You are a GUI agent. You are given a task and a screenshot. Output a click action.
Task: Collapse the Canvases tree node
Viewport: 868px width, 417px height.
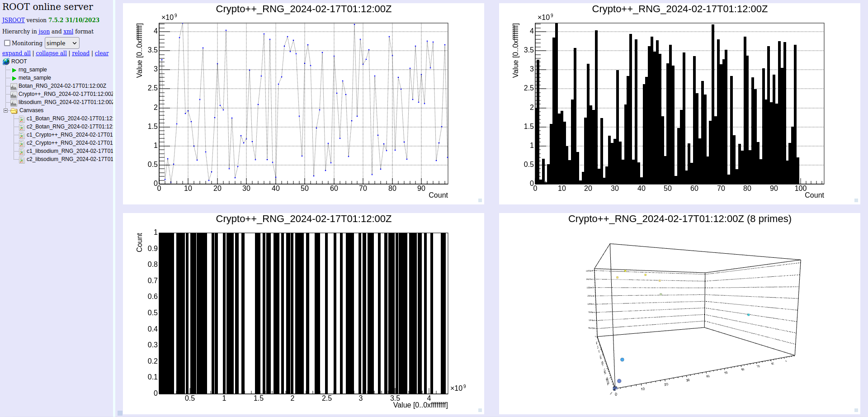coord(6,110)
